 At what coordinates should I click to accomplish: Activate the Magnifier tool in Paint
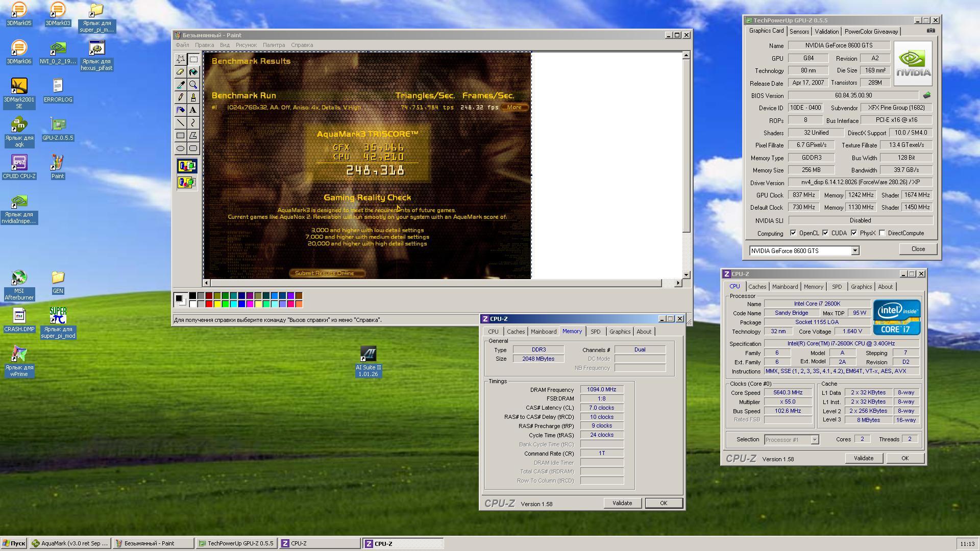click(x=193, y=85)
